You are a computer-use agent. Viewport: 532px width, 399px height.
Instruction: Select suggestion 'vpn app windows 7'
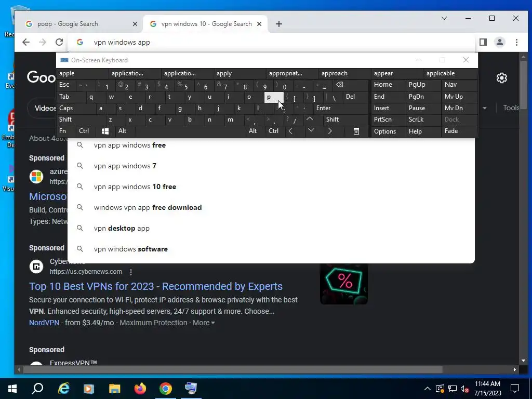(x=271, y=166)
